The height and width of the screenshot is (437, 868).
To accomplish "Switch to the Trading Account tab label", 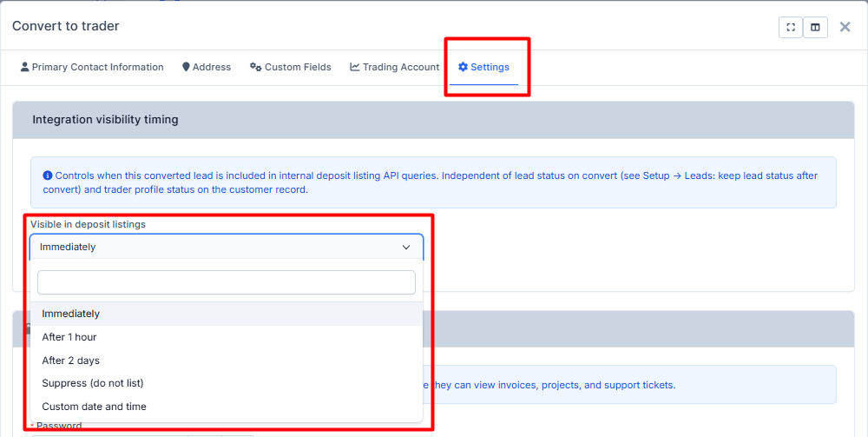I will coord(401,67).
